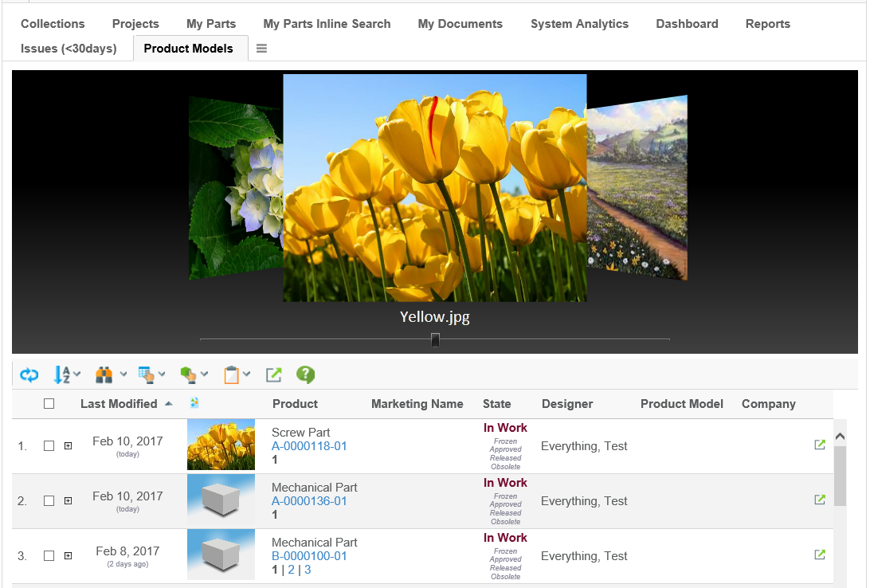This screenshot has width=870, height=588.
Task: Click the green arrow toolbar icon
Action: [273, 374]
